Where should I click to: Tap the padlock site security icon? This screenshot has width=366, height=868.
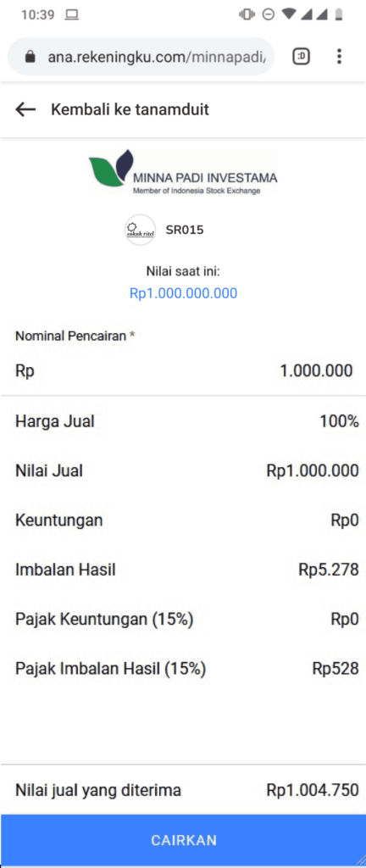[30, 57]
